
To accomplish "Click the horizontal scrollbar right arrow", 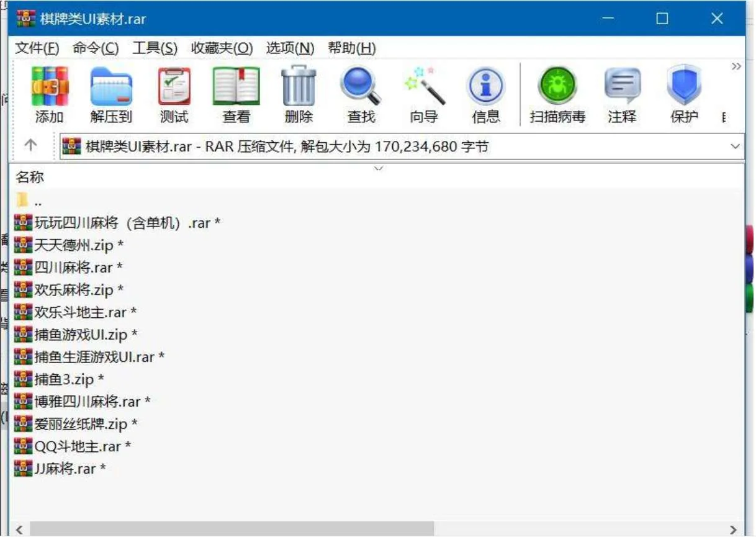I will (734, 530).
